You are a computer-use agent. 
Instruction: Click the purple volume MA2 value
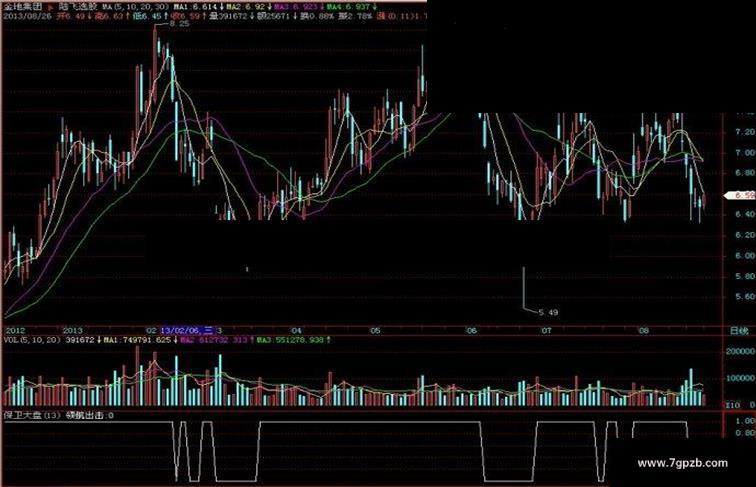click(x=214, y=340)
